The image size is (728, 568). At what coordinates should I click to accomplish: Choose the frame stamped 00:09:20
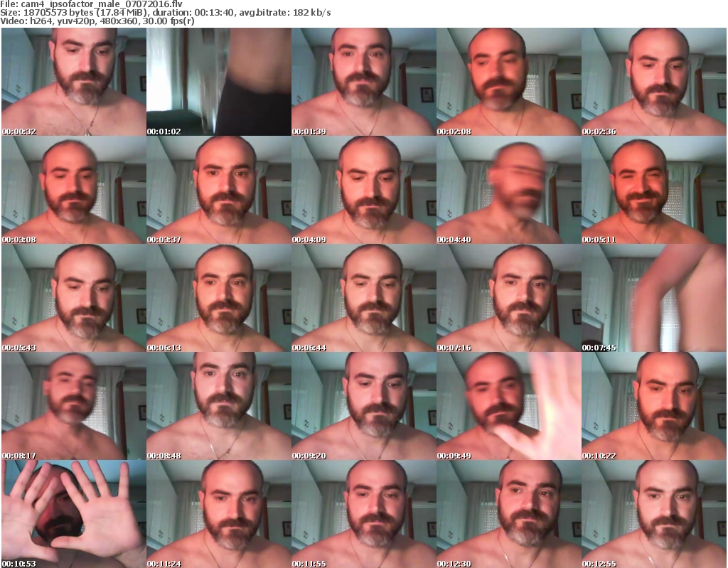coord(363,406)
